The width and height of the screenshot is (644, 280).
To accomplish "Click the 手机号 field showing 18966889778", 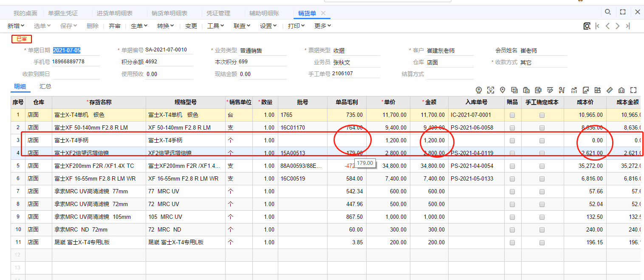I will click(x=76, y=62).
